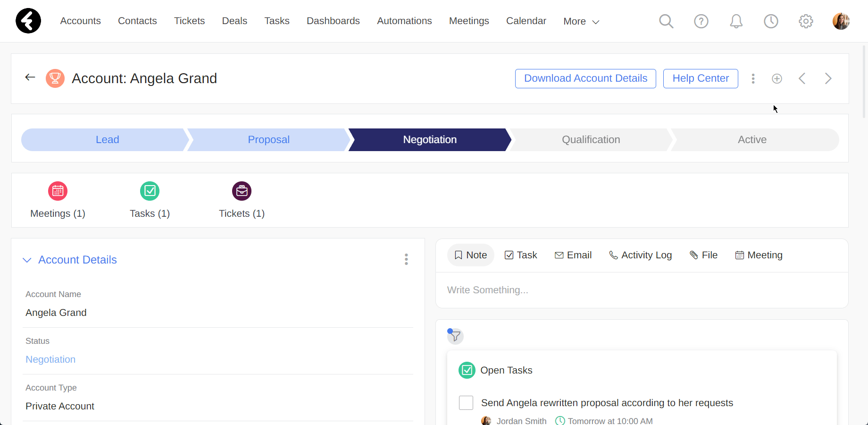The image size is (868, 425).
Task: Open the Accounts menu item
Action: tap(81, 21)
